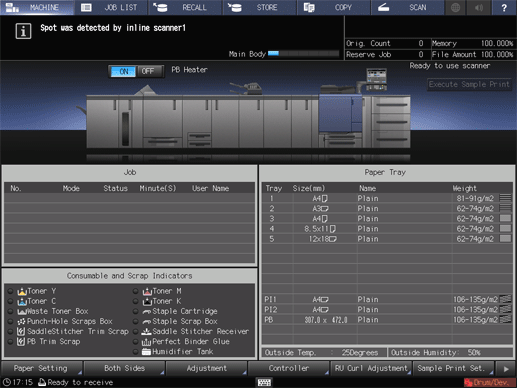Turn PB Heater ON
517x388 pixels.
coord(123,71)
